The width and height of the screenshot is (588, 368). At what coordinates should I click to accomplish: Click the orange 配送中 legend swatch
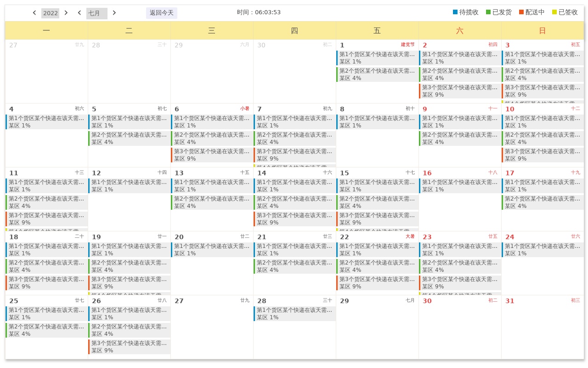[521, 12]
